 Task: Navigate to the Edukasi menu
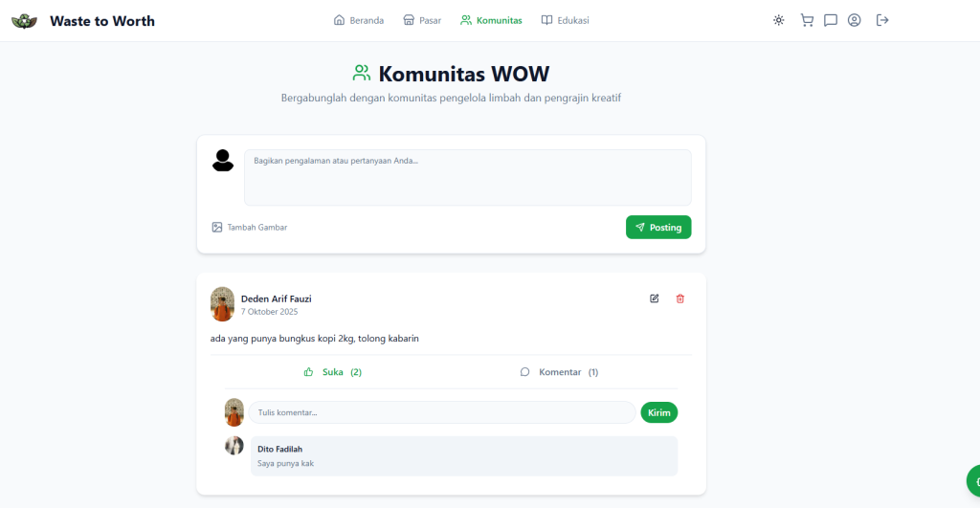565,20
